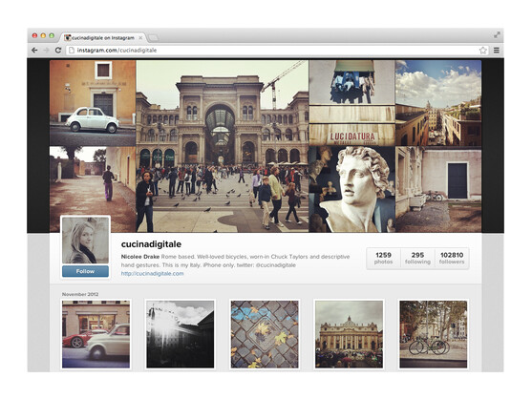The width and height of the screenshot is (532, 399).
Task: Open the 102810 followers list
Action: (x=452, y=258)
